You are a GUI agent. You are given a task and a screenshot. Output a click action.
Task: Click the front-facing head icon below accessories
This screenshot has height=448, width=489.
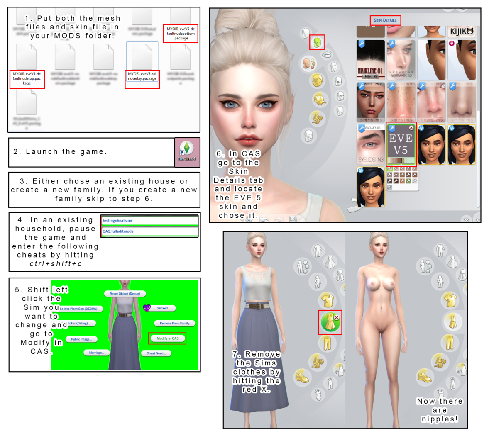(x=309, y=136)
